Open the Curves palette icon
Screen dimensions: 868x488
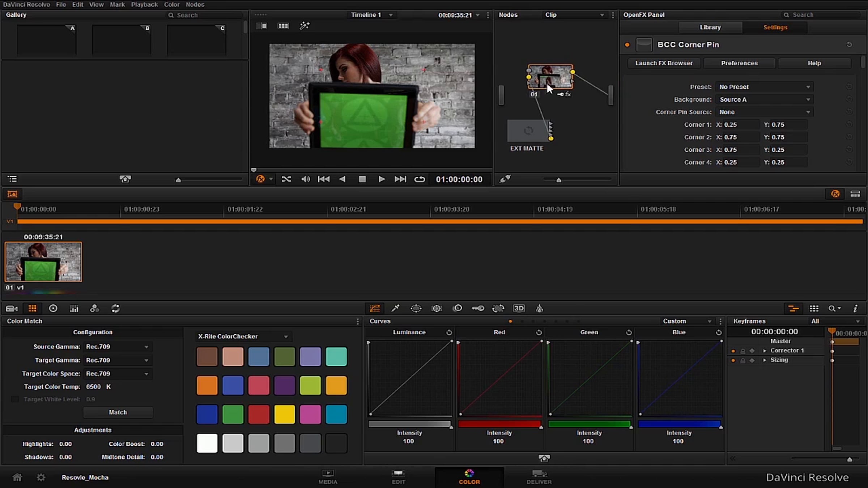(375, 308)
